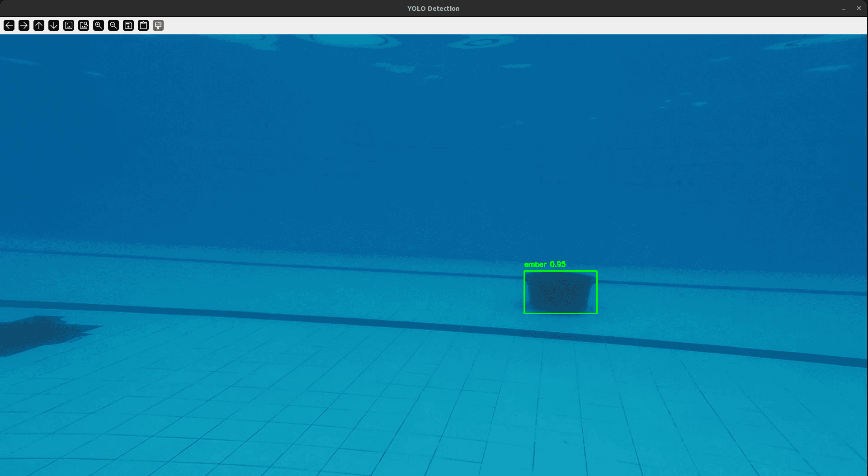Reset image to original size icon
This screenshot has width=868, height=476.
(x=69, y=25)
